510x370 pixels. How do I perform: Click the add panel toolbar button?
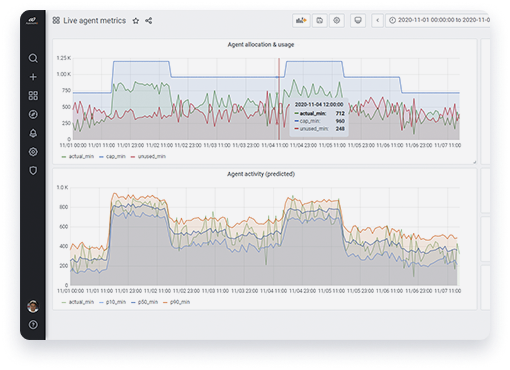click(301, 21)
